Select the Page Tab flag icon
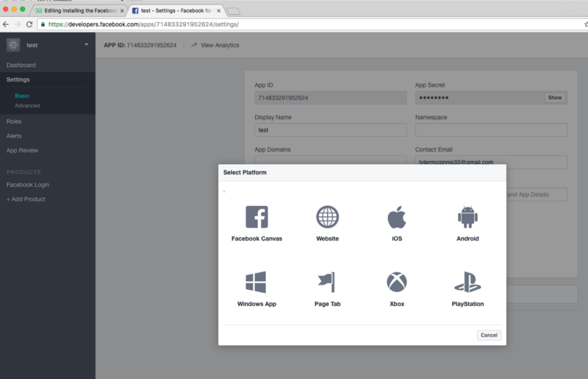Screen dimensions: 588x379 click(x=326, y=282)
